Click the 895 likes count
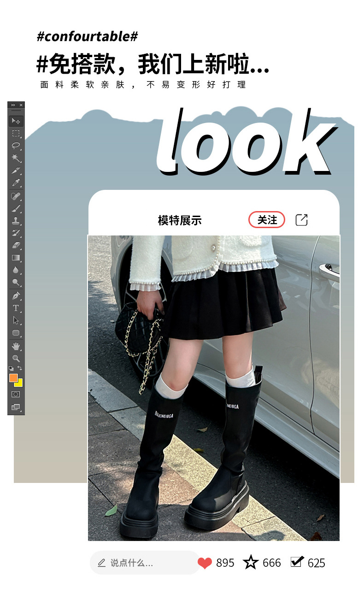 [x=225, y=563]
